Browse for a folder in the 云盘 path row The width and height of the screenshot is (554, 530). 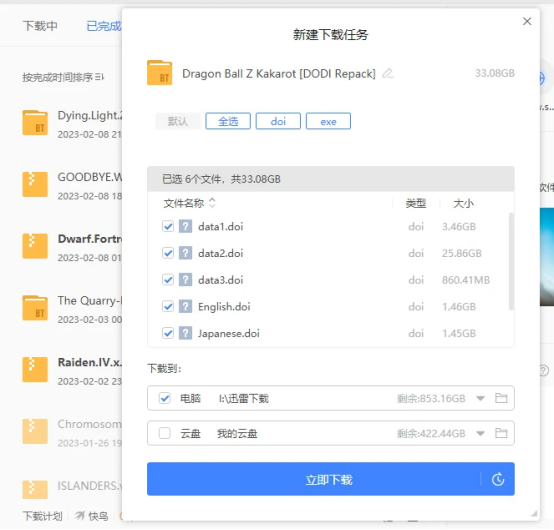click(501, 433)
